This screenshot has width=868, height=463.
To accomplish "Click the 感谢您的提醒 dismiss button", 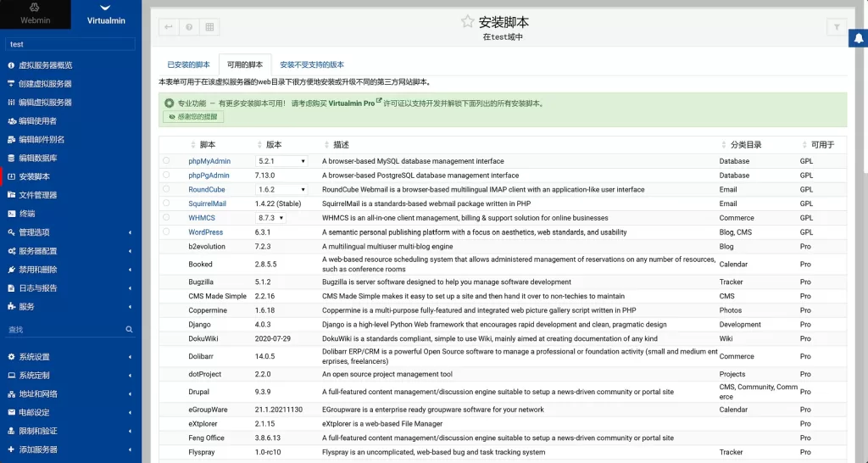I will 193,117.
